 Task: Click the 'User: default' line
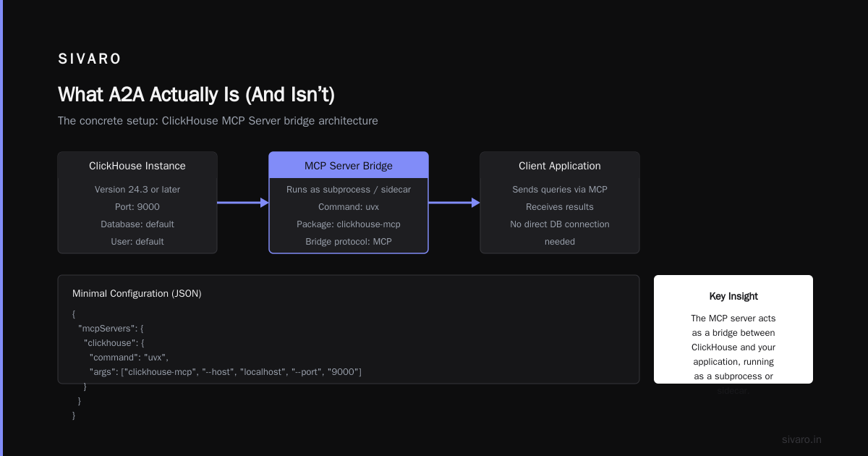tap(137, 242)
